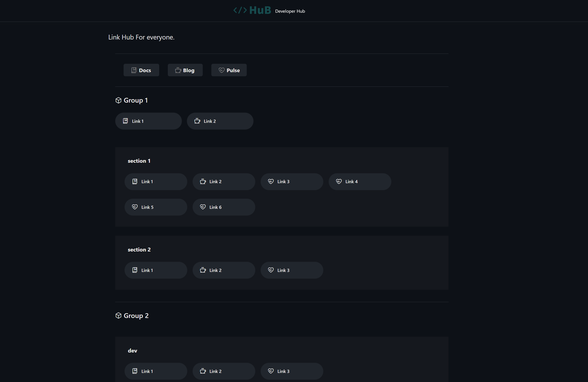Click bookmark icon of Group 1 Link 1

(125, 121)
